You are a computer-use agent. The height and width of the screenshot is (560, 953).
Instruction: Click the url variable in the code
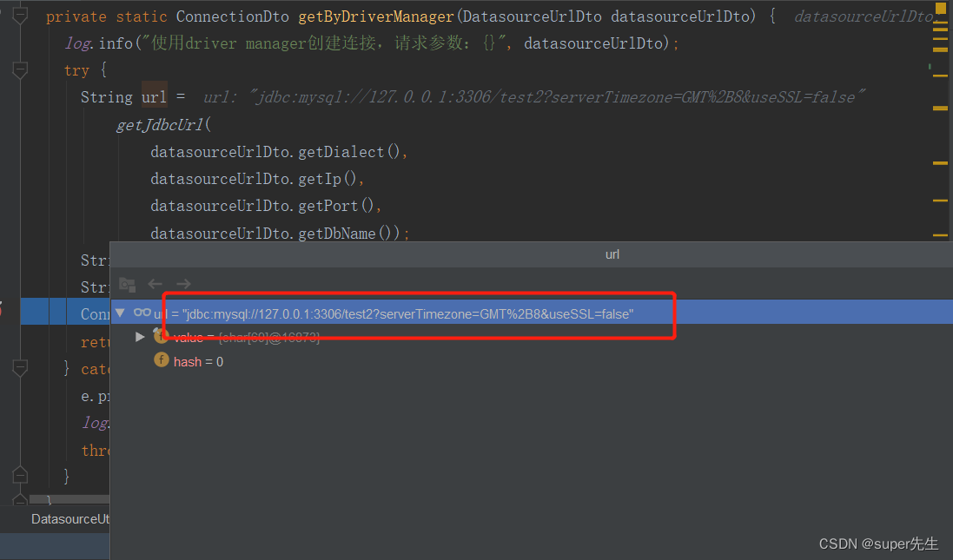[x=154, y=97]
